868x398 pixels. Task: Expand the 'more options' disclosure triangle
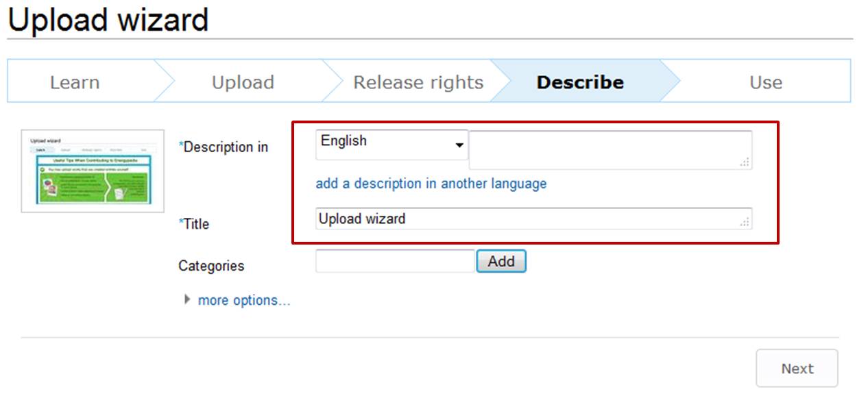point(187,300)
